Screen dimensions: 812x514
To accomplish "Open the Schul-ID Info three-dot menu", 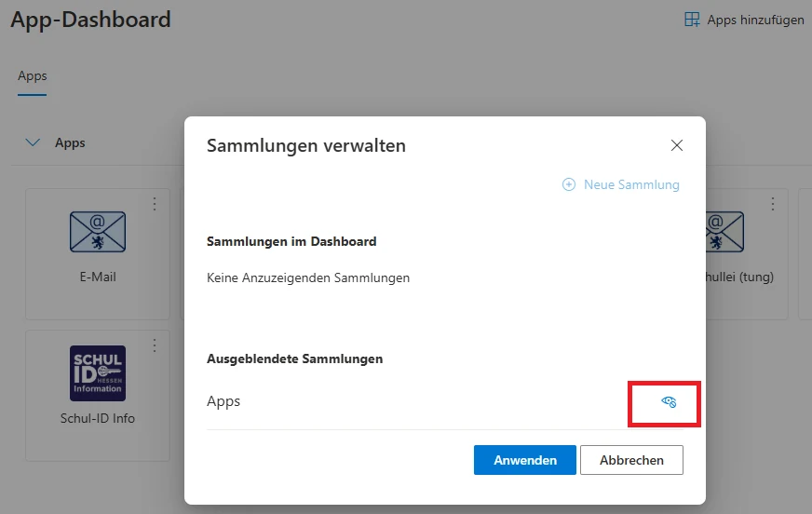I will [x=155, y=345].
